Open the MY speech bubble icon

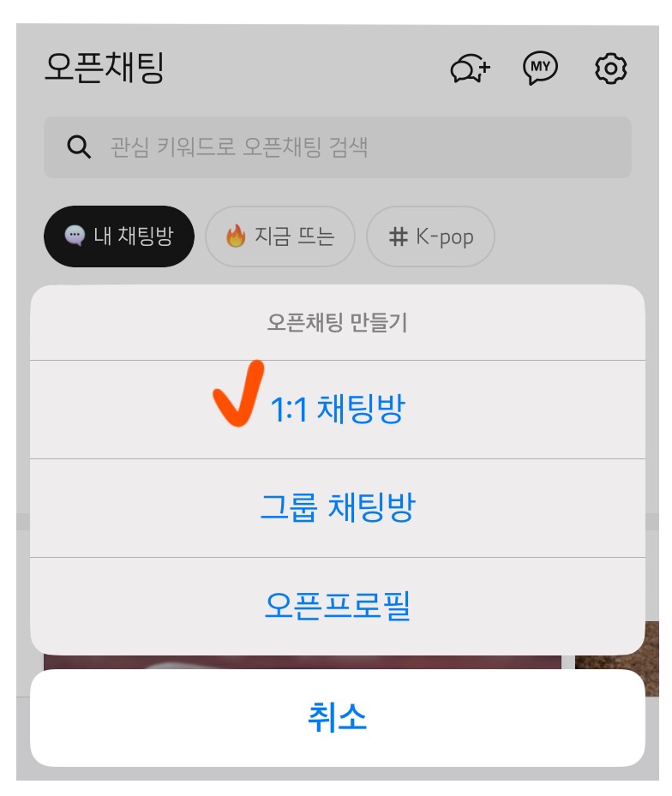[540, 68]
